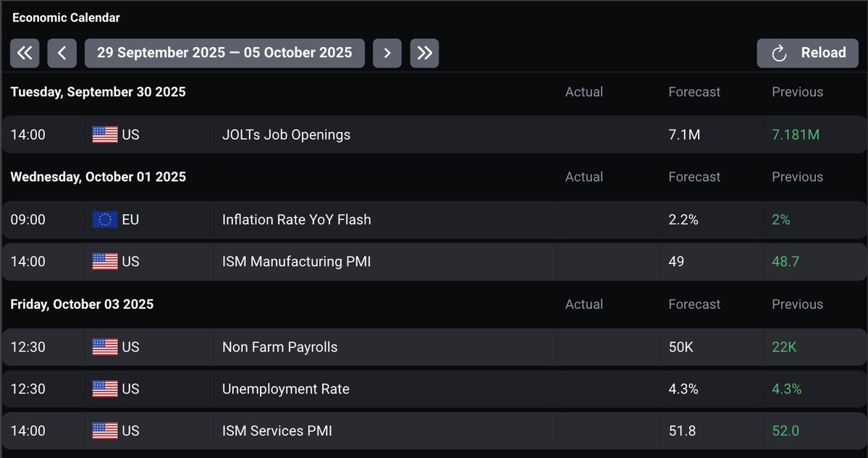
Task: Click the US flag beside ISM Manufacturing PMI
Action: pos(105,262)
